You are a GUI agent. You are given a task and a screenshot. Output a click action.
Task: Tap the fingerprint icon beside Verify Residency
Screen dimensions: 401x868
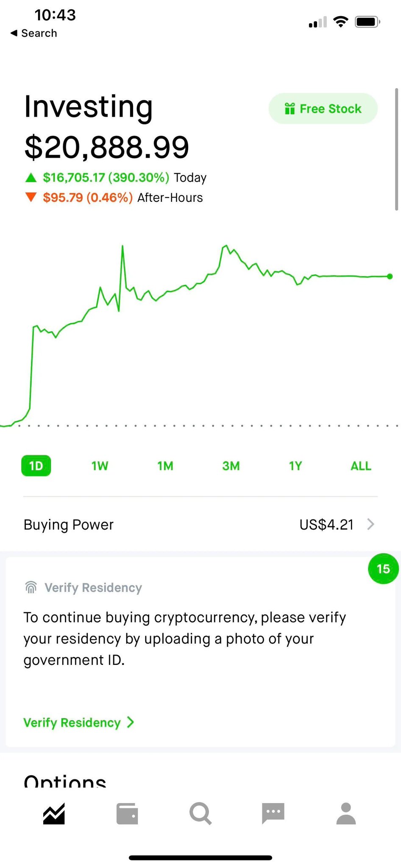(x=31, y=587)
